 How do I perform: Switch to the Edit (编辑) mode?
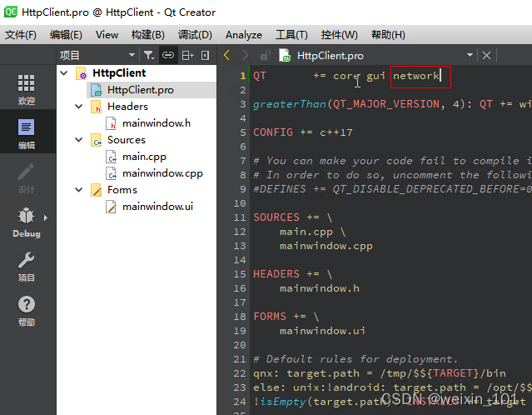tap(26, 134)
